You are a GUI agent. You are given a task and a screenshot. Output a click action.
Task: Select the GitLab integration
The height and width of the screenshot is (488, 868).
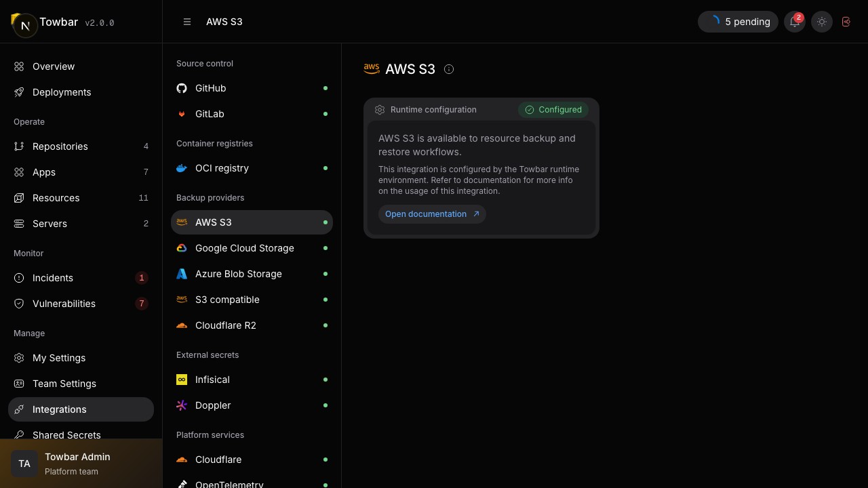pyautogui.click(x=252, y=114)
